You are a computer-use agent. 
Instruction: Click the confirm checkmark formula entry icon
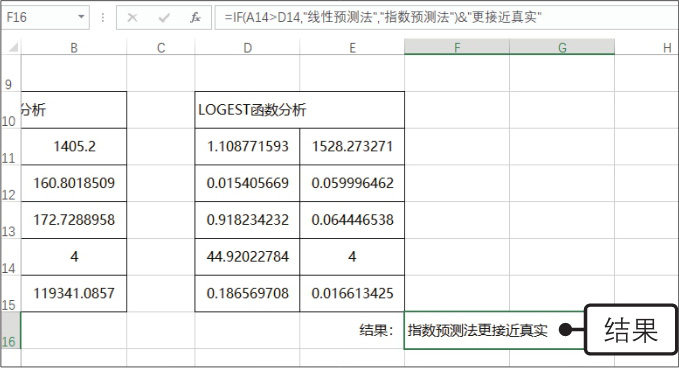coord(164,18)
